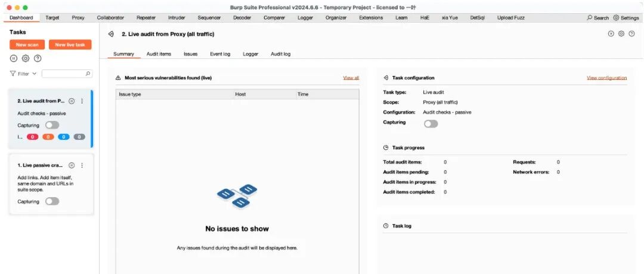Click the orange medium severity issue count
The image size is (644, 274).
click(48, 137)
